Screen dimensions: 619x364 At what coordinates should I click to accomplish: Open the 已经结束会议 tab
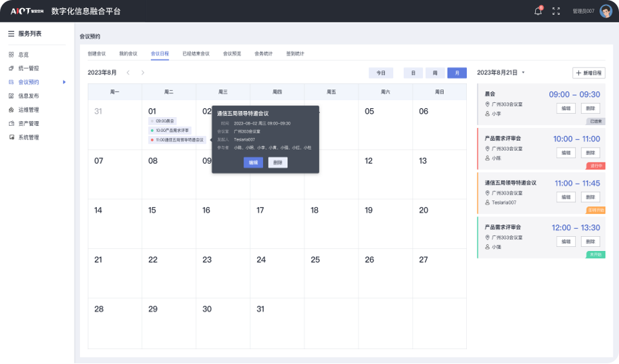(x=196, y=53)
